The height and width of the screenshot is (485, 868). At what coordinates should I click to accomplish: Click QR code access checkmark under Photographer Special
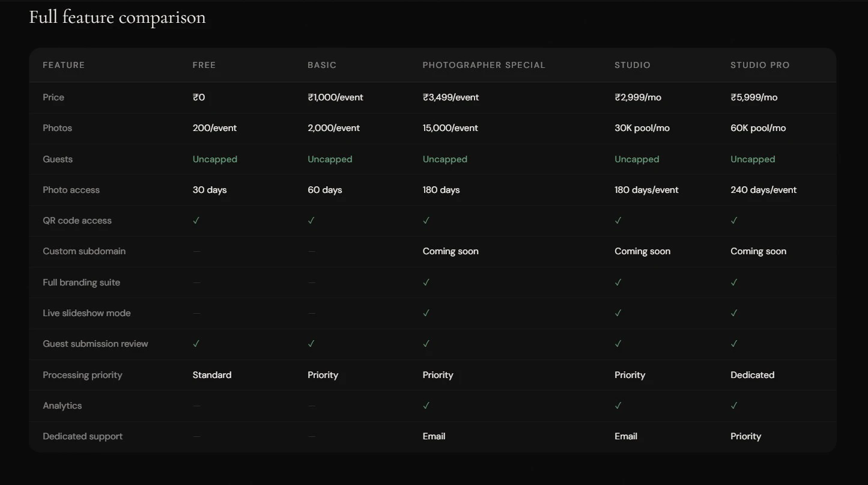click(426, 221)
